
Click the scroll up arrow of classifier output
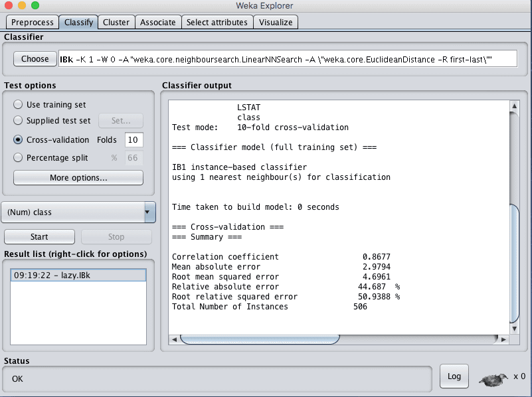pyautogui.click(x=514, y=106)
